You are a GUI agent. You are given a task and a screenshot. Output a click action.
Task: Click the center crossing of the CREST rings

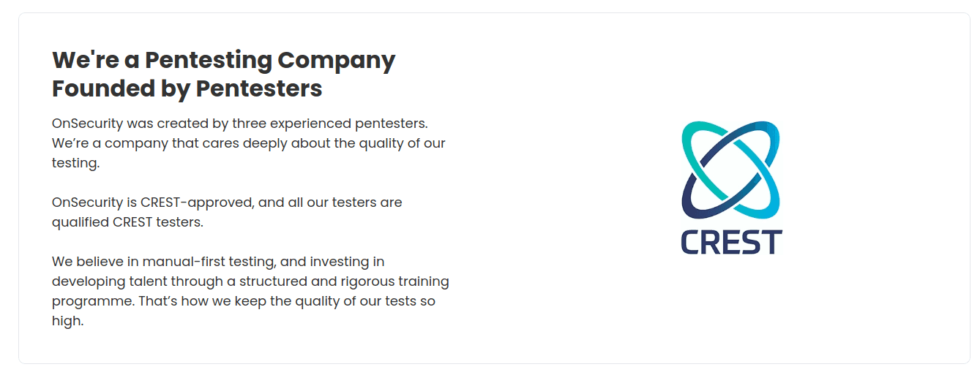point(730,170)
